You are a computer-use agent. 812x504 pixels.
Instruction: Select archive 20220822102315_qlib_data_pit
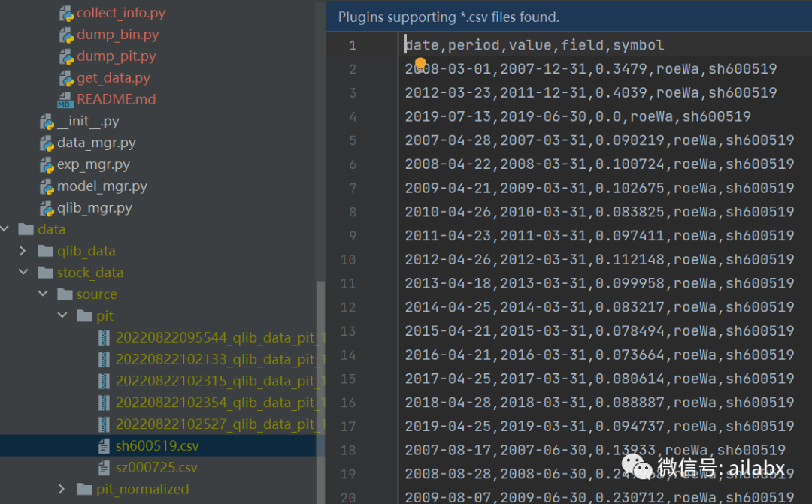point(220,381)
